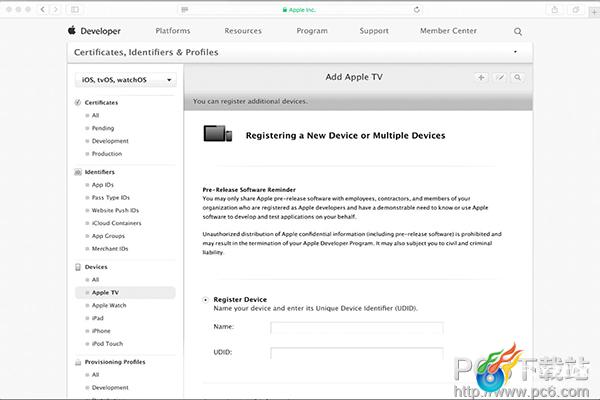
Task: Select All under Provisioning Profiles
Action: point(95,374)
